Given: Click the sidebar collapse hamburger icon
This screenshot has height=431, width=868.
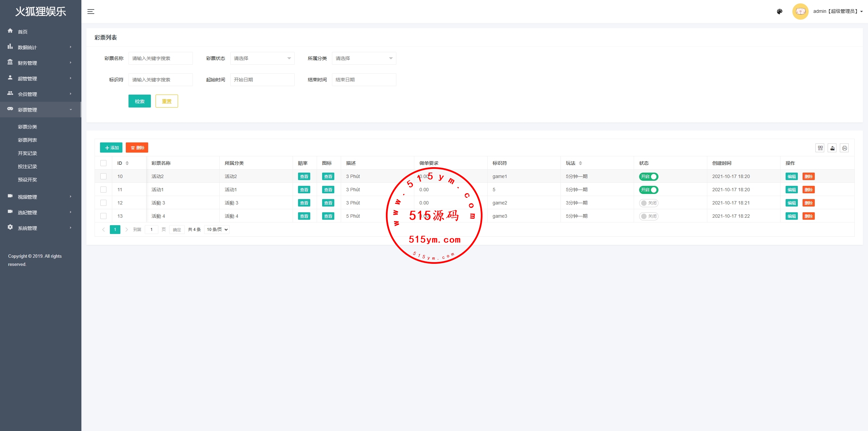Looking at the screenshot, I should [91, 12].
